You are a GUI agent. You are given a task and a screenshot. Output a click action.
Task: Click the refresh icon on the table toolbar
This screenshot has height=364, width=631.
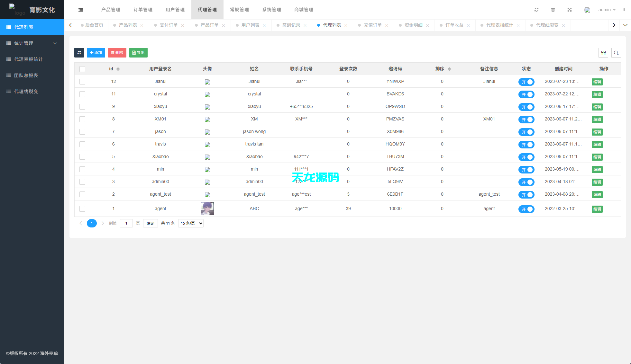coord(79,53)
